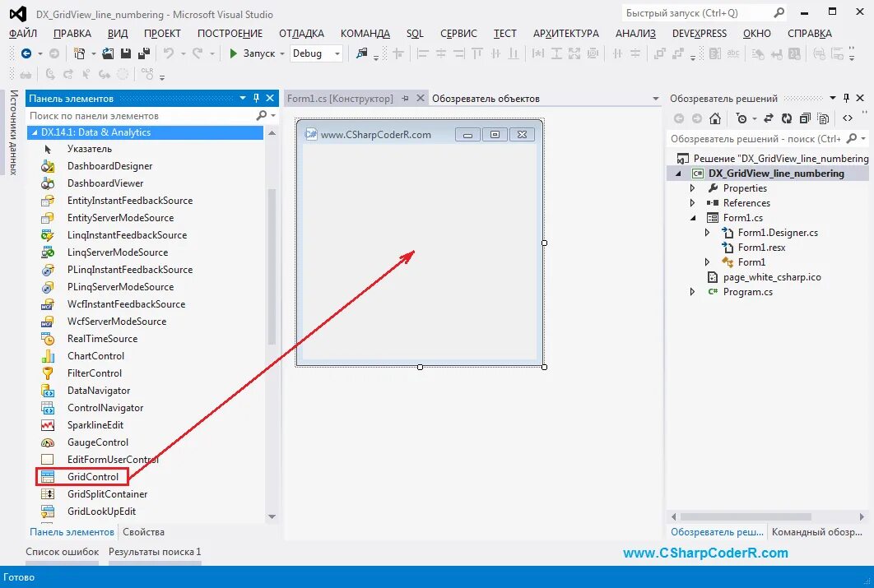This screenshot has height=588, width=874.
Task: Click the Solution Explorer search field
Action: coord(757,139)
